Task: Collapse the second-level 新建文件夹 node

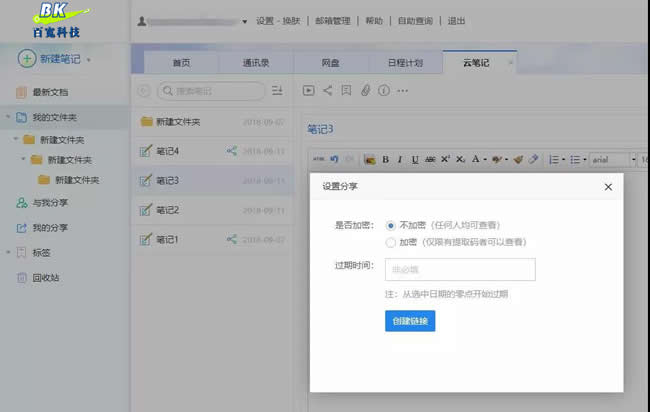Action: point(24,159)
